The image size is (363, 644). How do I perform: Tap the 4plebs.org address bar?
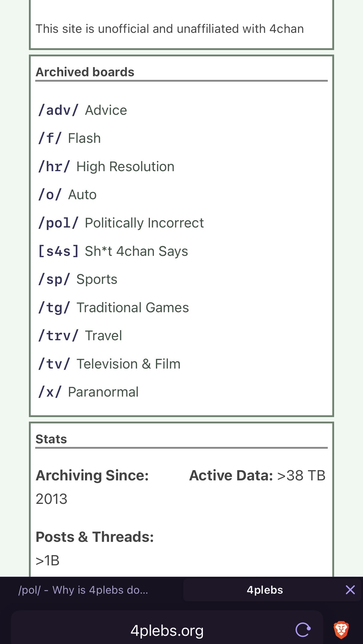(167, 630)
